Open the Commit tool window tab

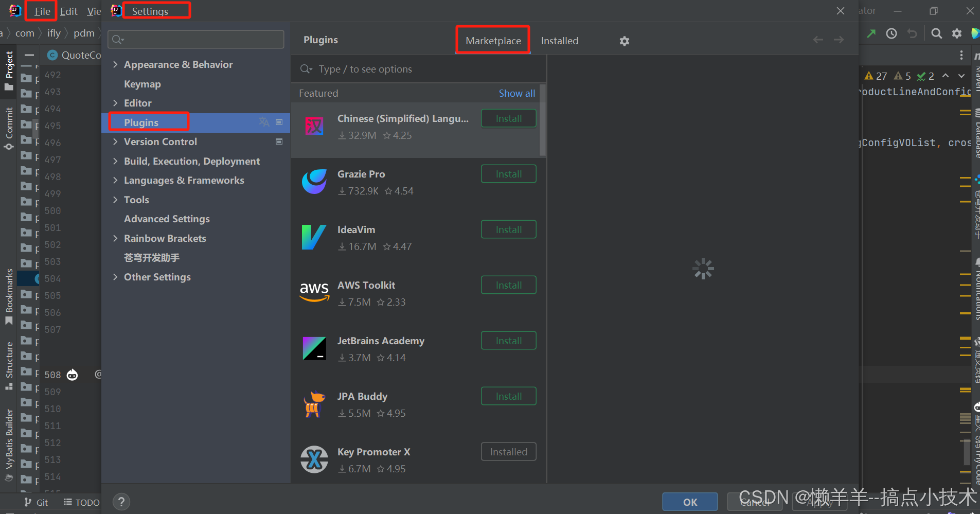click(9, 129)
